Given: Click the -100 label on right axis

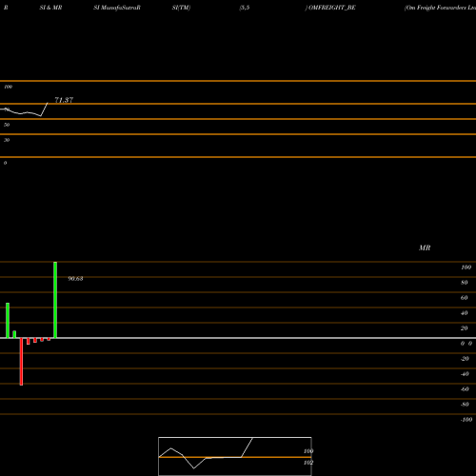Looking at the screenshot, I should pyautogui.click(x=466, y=420).
